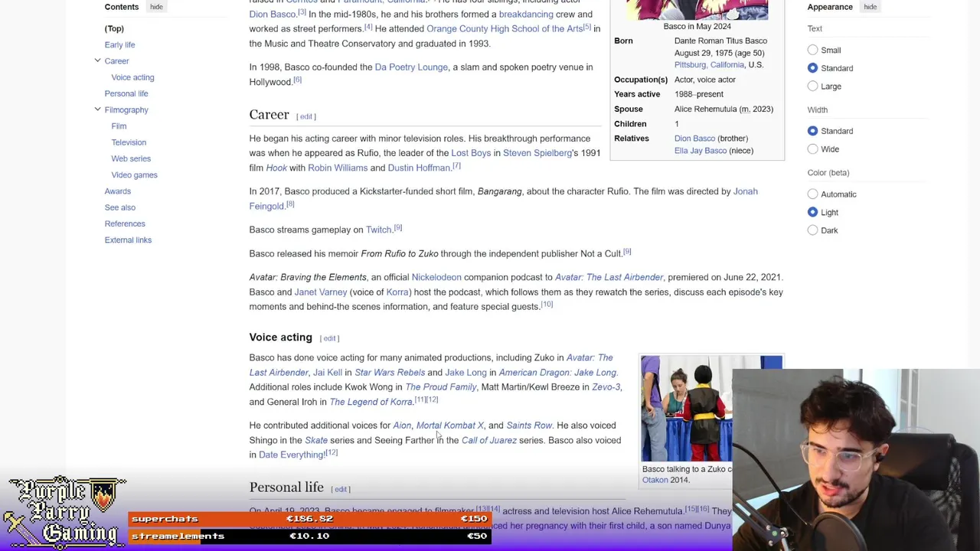Screen dimensions: 980x551
Task: Switch page width to Wide
Action: (812, 149)
